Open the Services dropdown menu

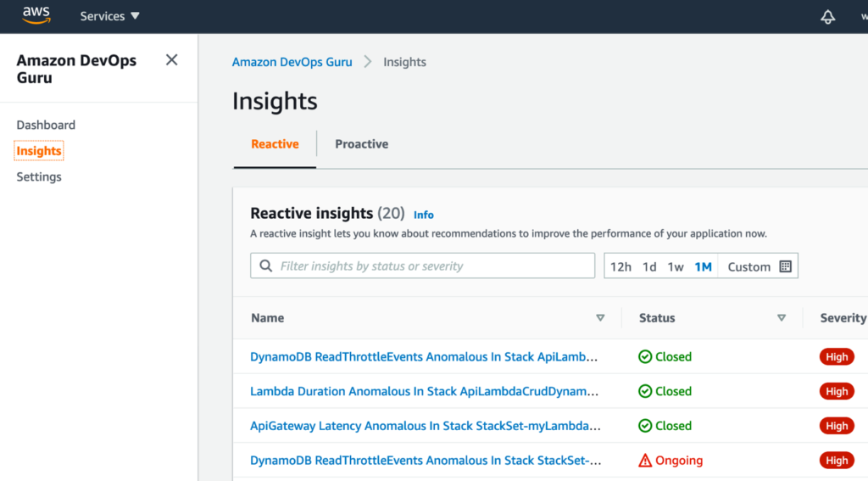(x=109, y=16)
